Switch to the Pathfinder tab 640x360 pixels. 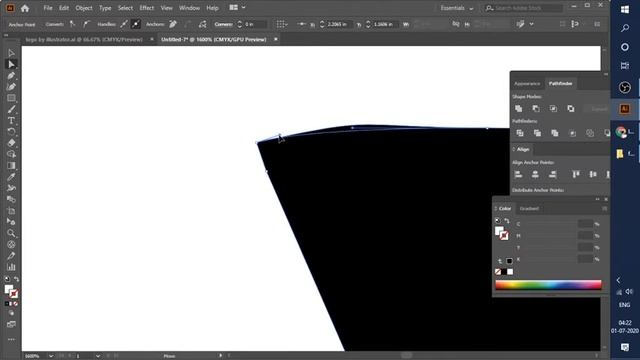coord(560,84)
